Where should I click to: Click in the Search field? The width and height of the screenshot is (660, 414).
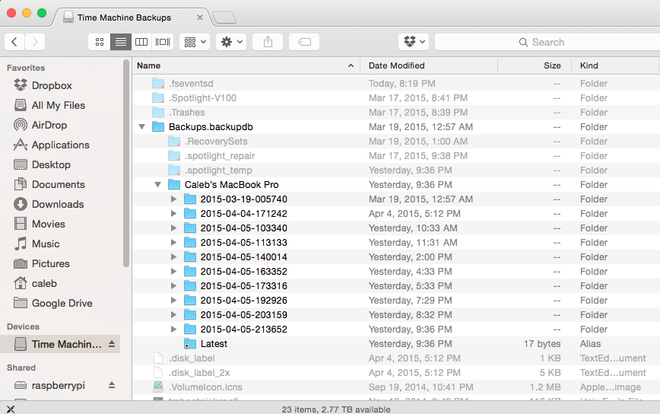[547, 42]
